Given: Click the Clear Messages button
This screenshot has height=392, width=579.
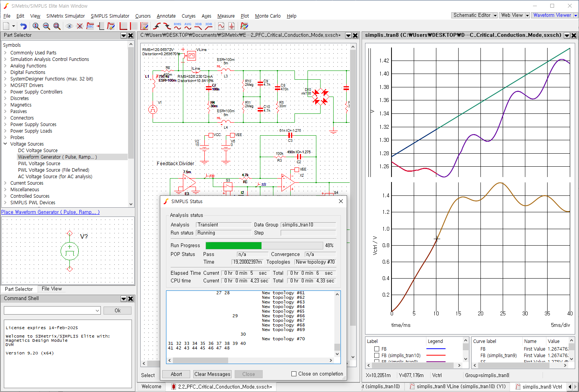Looking at the screenshot, I should pyautogui.click(x=212, y=374).
